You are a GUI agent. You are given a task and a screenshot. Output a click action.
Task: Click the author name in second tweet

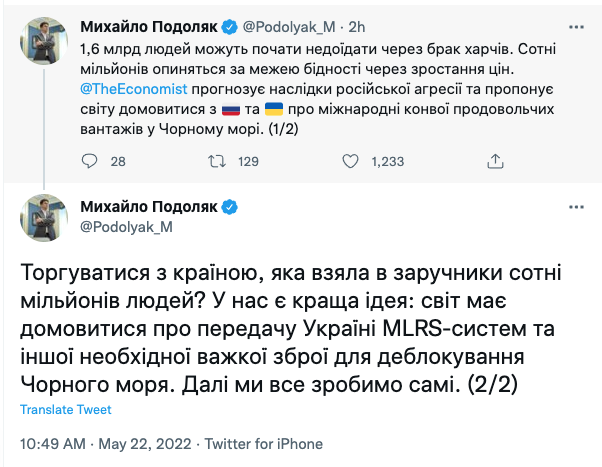[x=148, y=207]
